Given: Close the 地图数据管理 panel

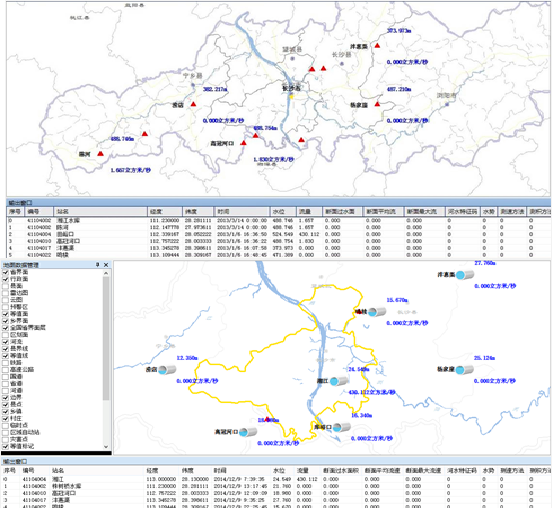Looking at the screenshot, I should tap(106, 264).
